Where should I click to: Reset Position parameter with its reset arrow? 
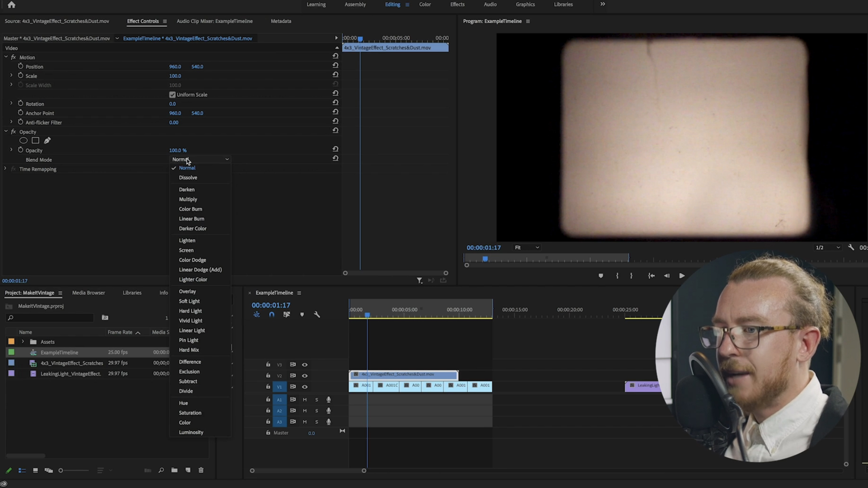335,65
